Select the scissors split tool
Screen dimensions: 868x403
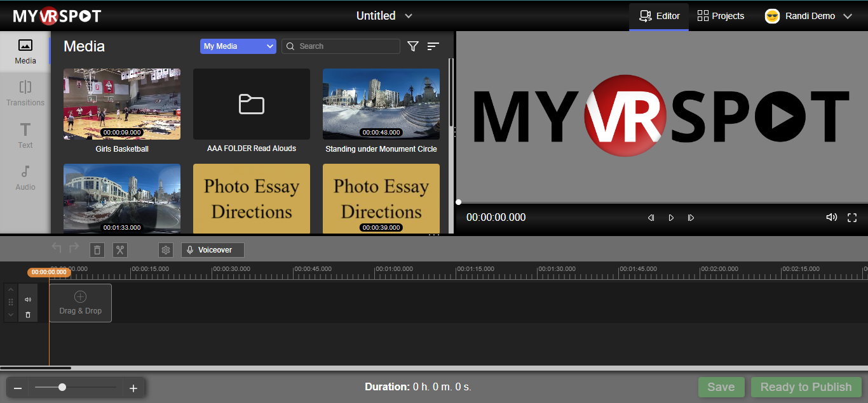pyautogui.click(x=120, y=250)
